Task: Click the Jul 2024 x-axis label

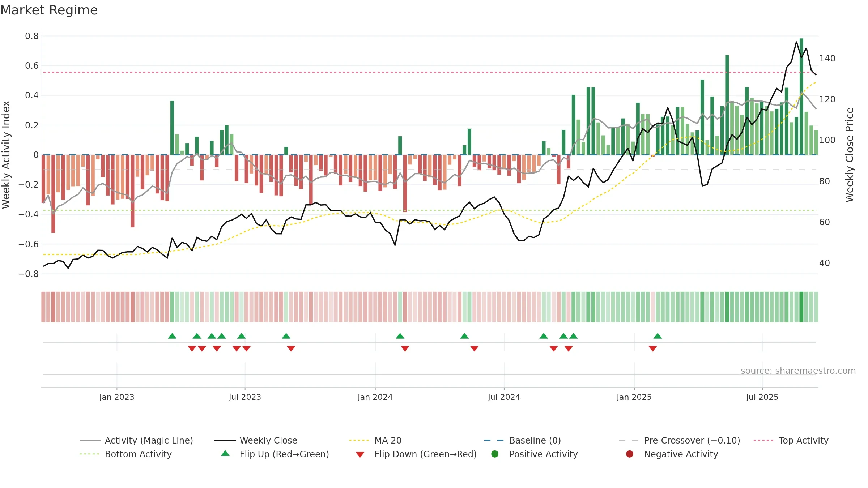Action: click(x=504, y=397)
